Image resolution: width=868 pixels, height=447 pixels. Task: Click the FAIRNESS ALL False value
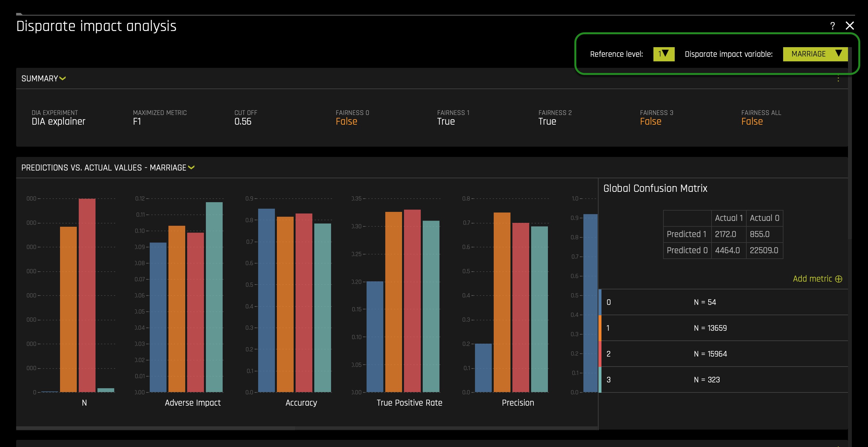752,121
